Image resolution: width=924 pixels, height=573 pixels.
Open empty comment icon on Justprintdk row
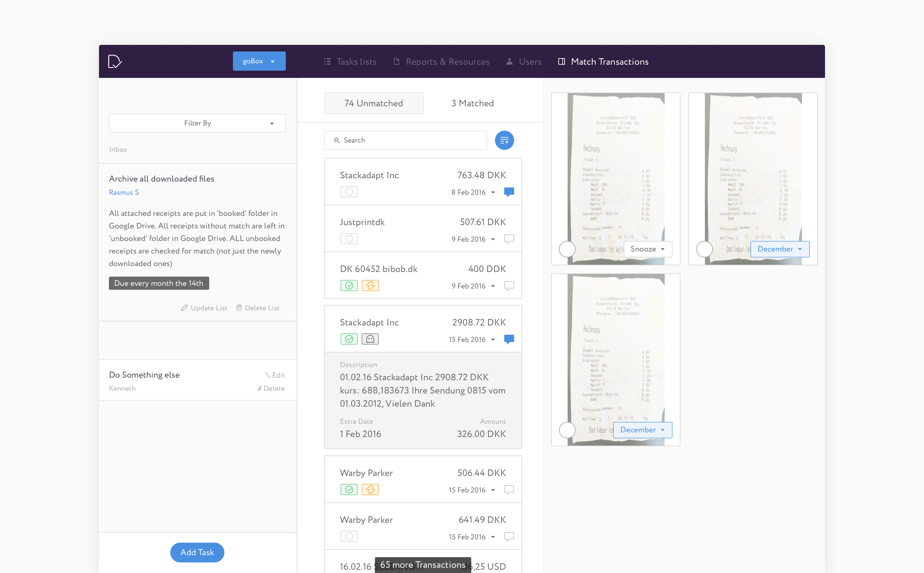[x=509, y=239]
